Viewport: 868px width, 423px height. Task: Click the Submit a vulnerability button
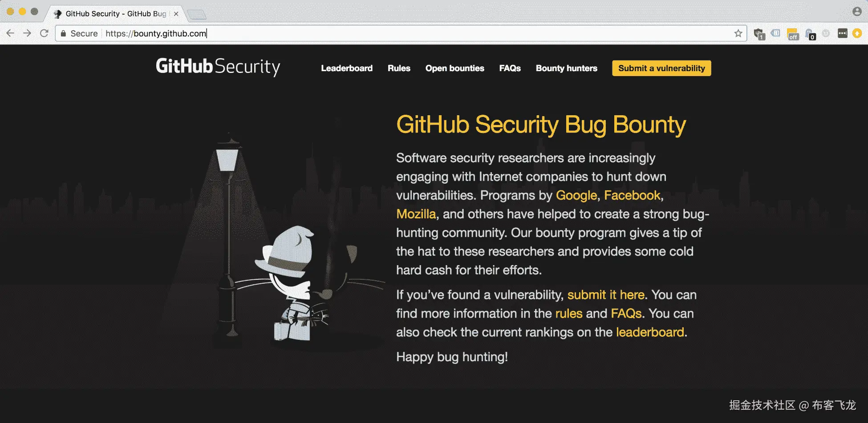661,68
